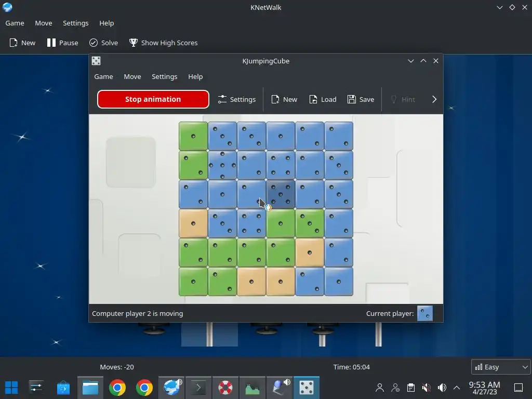Click the Moves: -20 status text

click(117, 367)
